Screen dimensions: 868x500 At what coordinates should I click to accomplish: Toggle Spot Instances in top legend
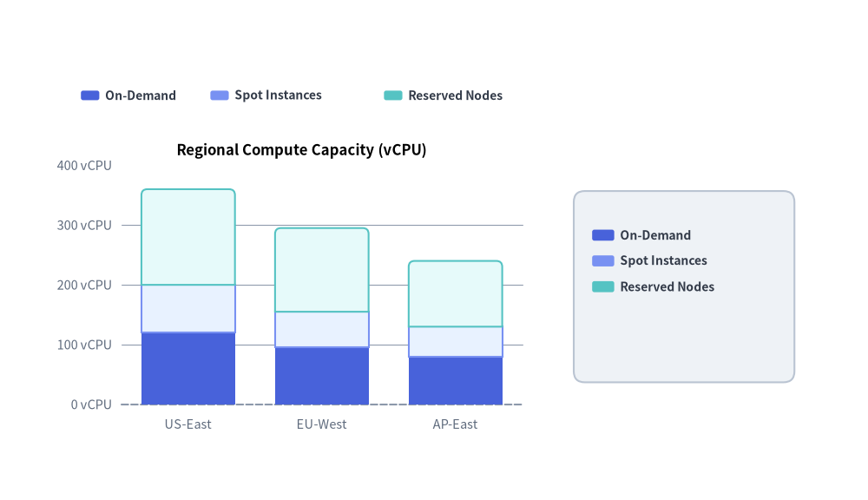click(x=266, y=95)
